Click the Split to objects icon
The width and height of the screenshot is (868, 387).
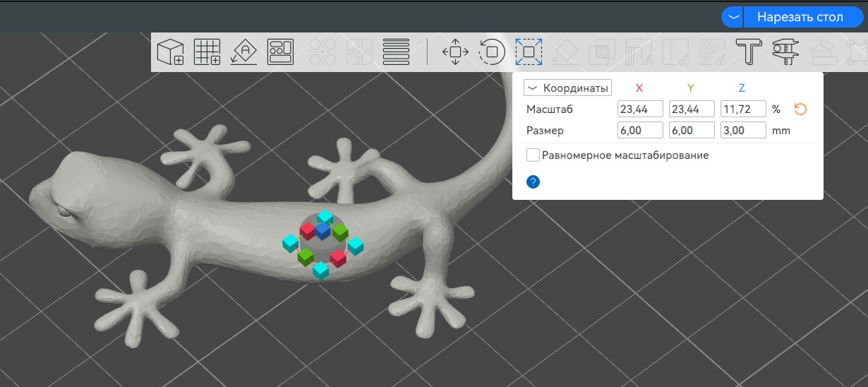click(x=323, y=52)
